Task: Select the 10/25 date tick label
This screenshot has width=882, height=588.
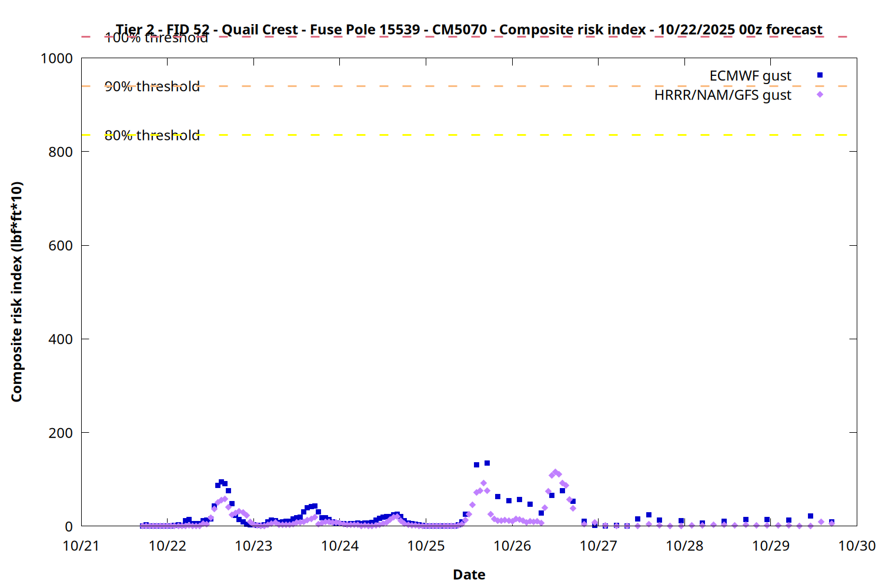Action: coord(426,546)
